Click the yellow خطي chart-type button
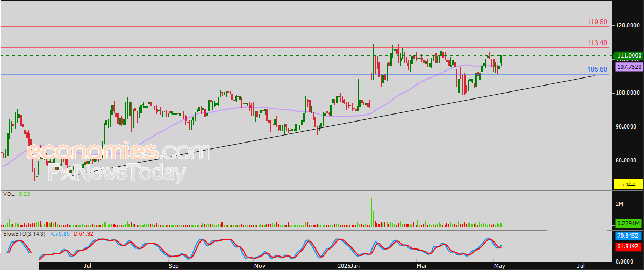This screenshot has height=270, width=644. click(x=628, y=184)
